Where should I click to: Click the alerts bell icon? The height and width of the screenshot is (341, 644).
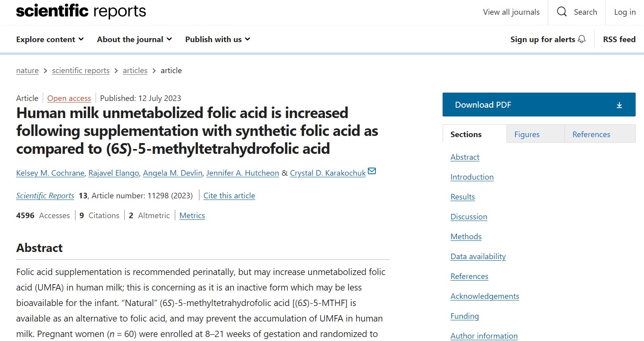click(582, 39)
